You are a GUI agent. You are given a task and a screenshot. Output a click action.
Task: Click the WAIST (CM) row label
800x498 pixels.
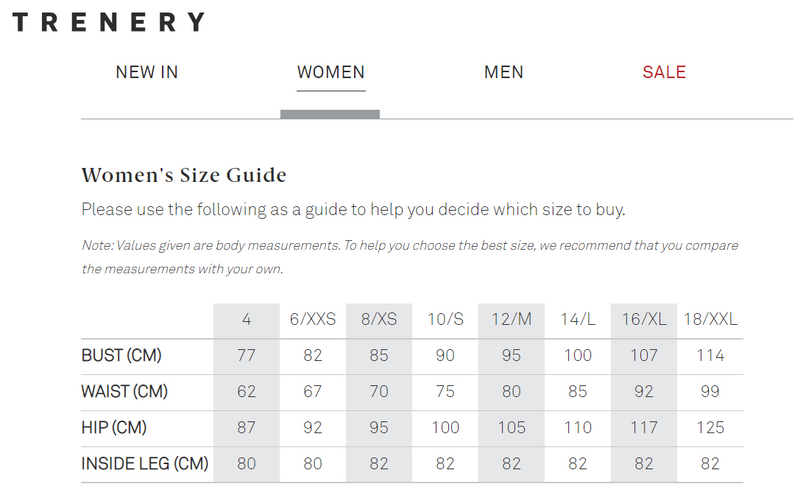coord(124,392)
